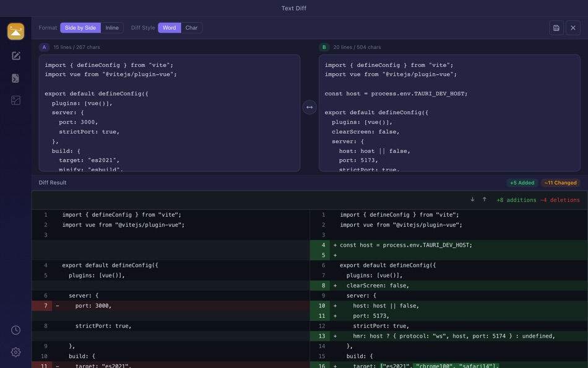Open the edit note sidebar icon
This screenshot has height=368, width=588.
point(15,56)
